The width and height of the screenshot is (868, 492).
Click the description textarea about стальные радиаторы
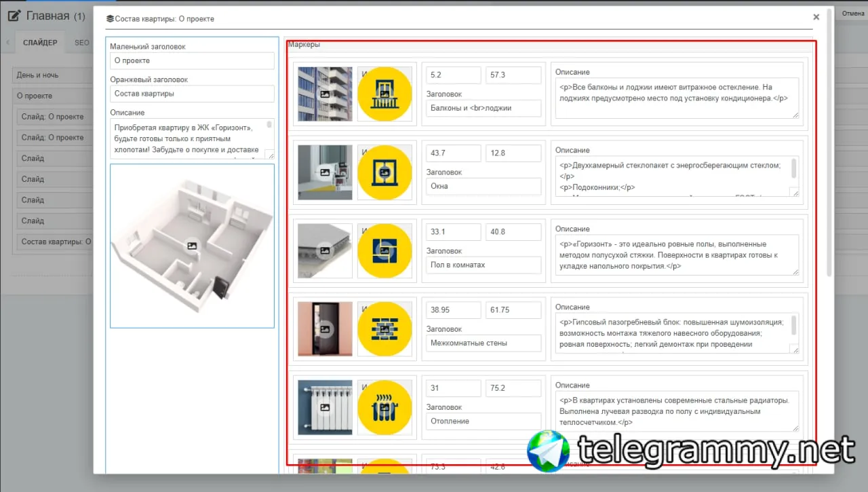(x=677, y=411)
